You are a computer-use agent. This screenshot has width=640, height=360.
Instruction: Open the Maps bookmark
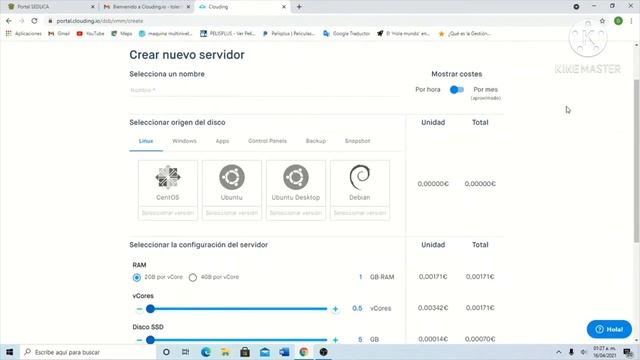coord(122,33)
